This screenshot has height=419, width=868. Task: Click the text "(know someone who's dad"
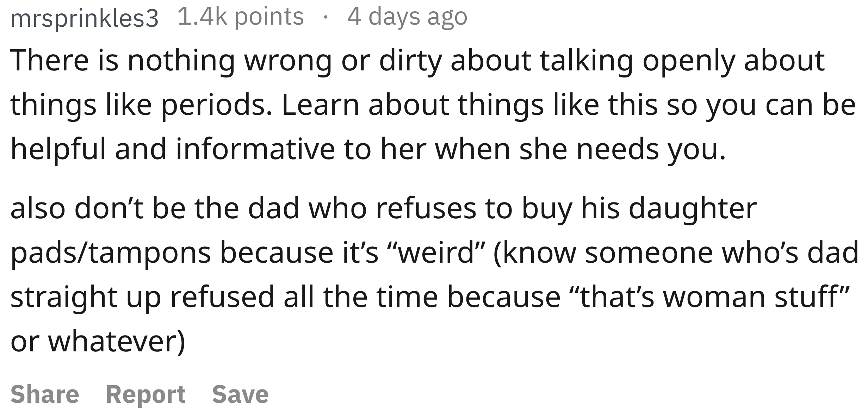tap(676, 253)
